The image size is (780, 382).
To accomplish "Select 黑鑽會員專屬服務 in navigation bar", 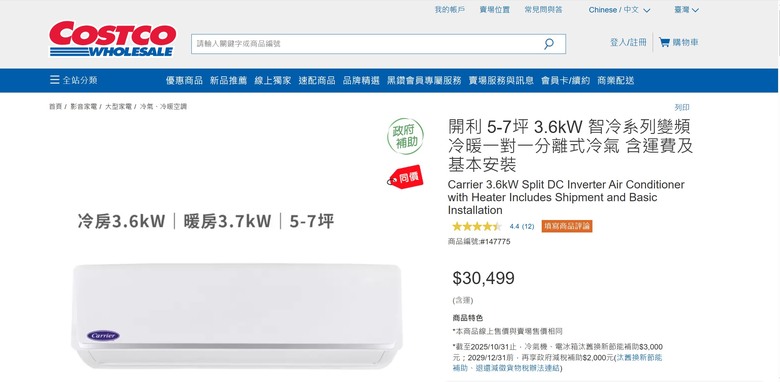I will 424,81.
